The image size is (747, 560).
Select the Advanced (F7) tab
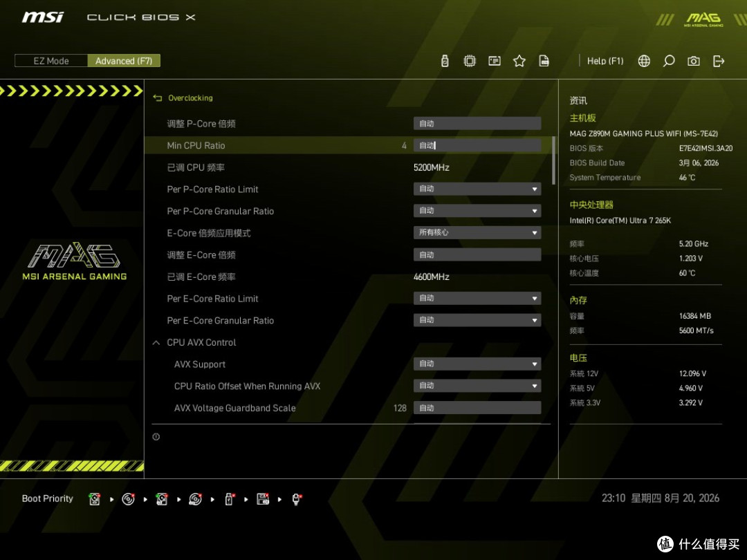124,61
